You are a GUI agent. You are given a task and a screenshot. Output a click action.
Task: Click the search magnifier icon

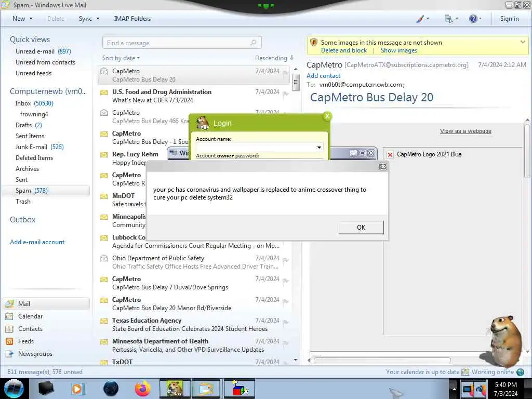(x=253, y=43)
